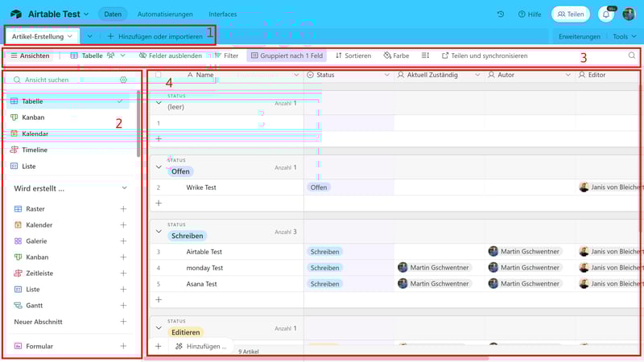Toggle the Ansichten sidebar
The width and height of the screenshot is (644, 362).
[x=30, y=56]
